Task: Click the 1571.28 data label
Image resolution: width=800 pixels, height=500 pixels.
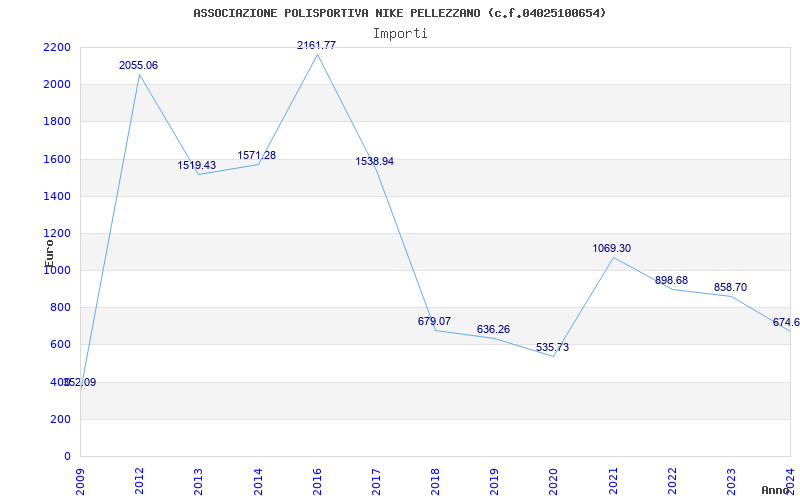Action: tap(257, 155)
